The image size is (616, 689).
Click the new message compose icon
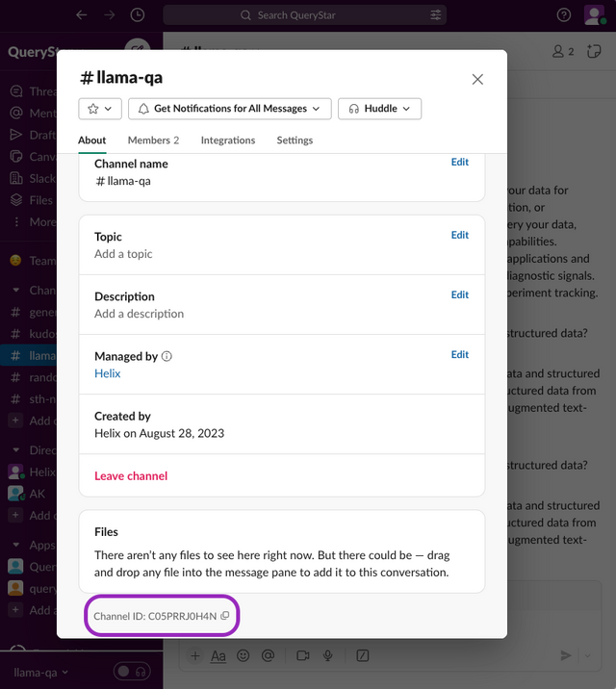tap(138, 52)
